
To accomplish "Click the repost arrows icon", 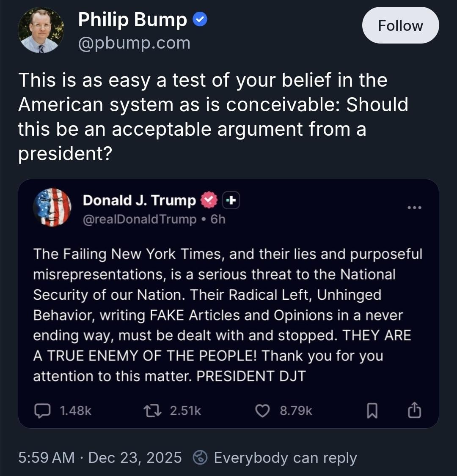I will coord(149,410).
